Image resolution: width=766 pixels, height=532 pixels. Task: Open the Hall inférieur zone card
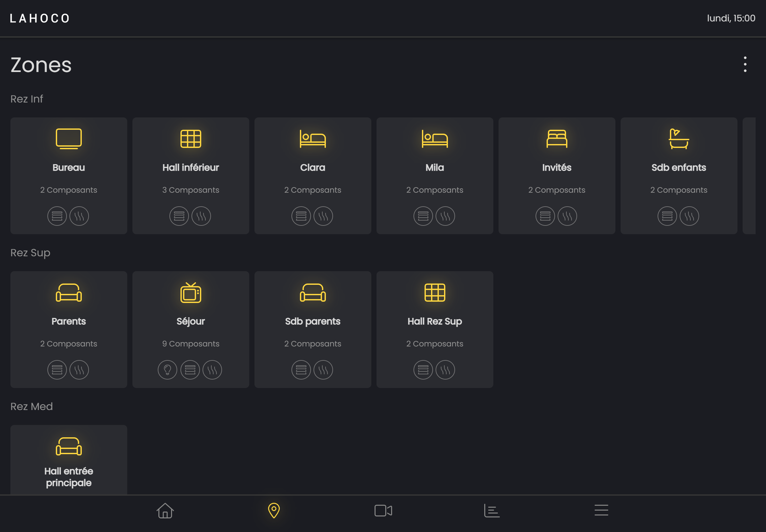[x=191, y=167]
